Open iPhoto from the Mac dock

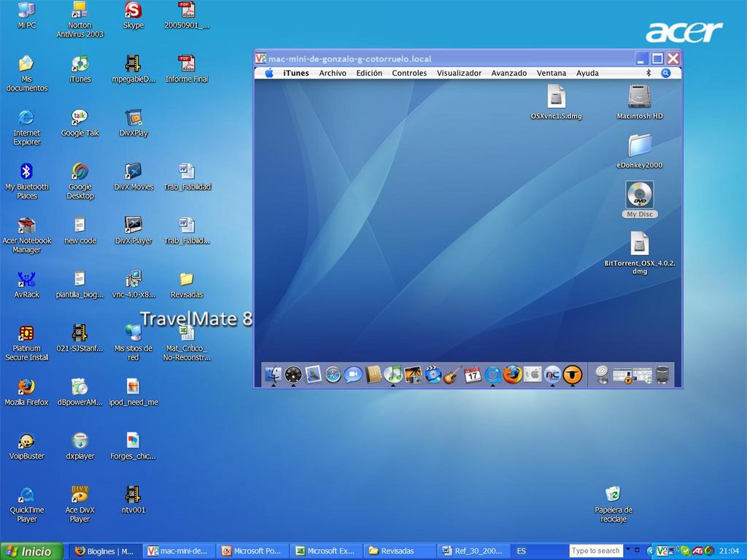pyautogui.click(x=413, y=374)
